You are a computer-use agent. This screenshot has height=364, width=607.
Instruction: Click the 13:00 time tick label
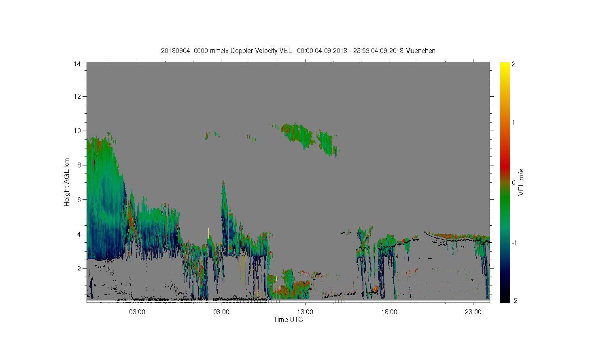coord(305,312)
